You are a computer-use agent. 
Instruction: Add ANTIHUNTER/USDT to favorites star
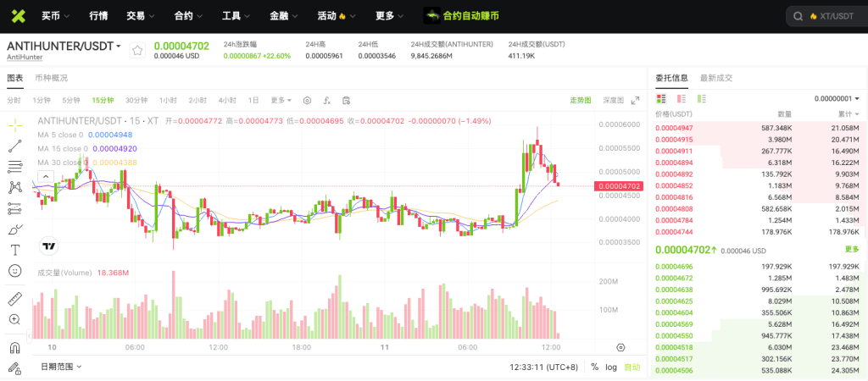tap(137, 50)
